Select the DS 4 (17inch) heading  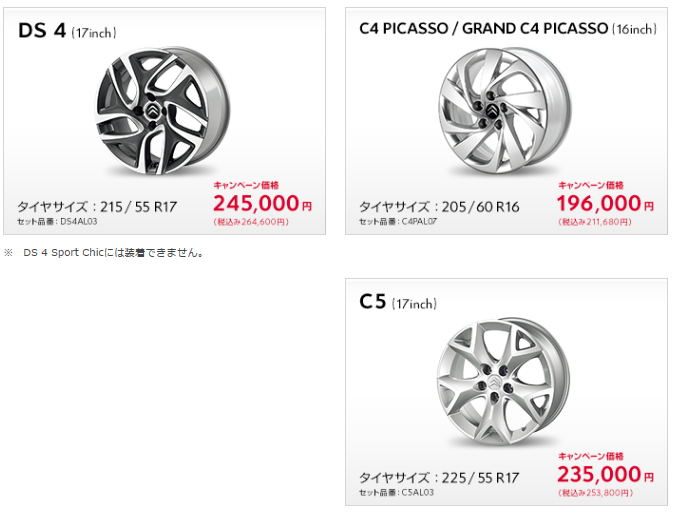click(x=67, y=31)
